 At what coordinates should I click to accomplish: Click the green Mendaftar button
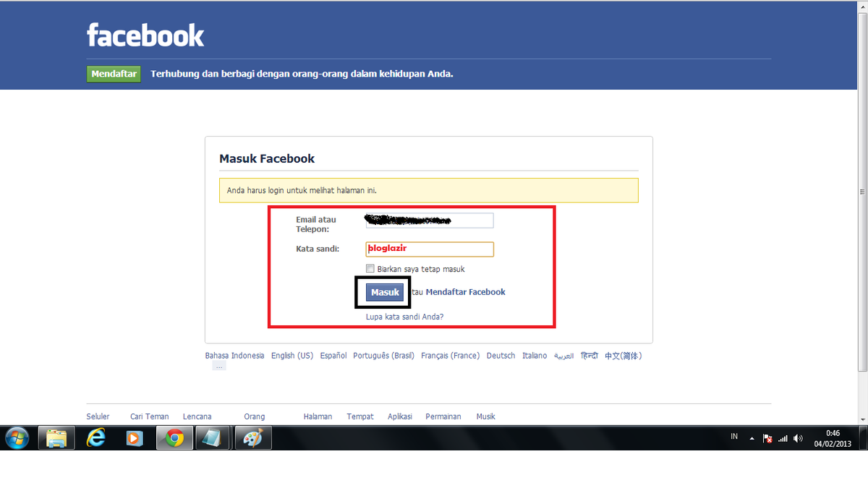click(114, 74)
